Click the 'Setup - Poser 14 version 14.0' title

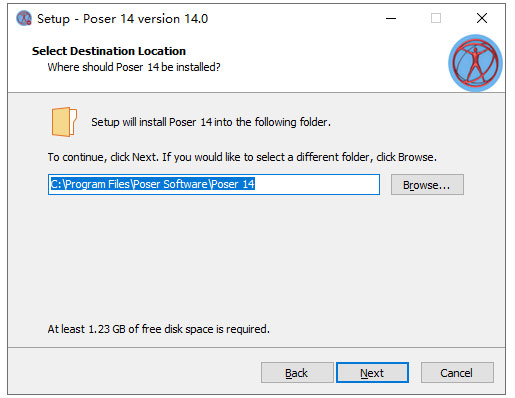click(x=123, y=19)
